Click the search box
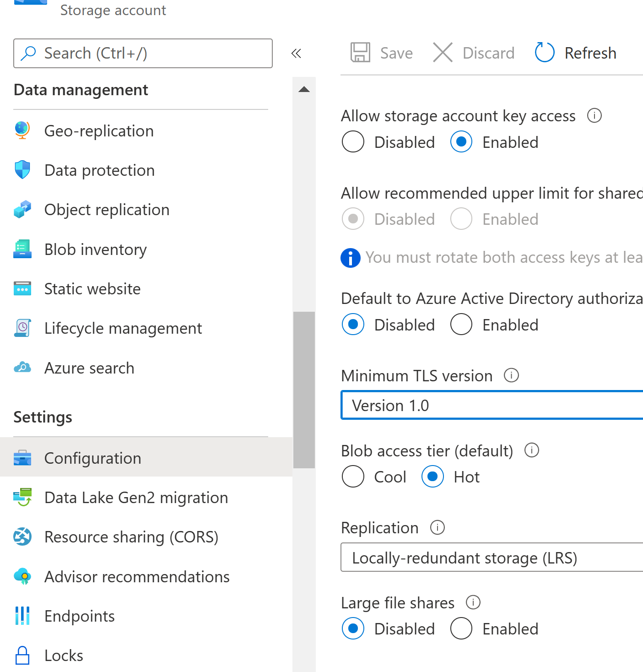 [143, 54]
